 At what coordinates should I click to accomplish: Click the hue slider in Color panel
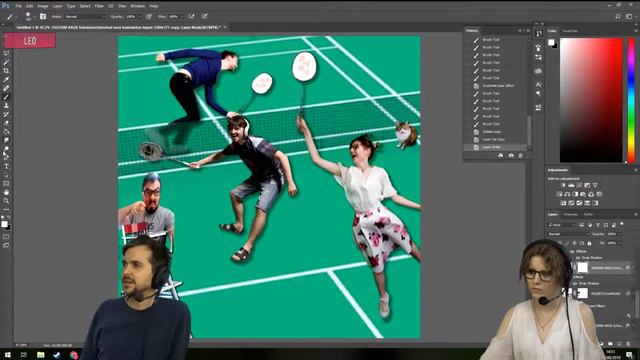pyautogui.click(x=631, y=100)
